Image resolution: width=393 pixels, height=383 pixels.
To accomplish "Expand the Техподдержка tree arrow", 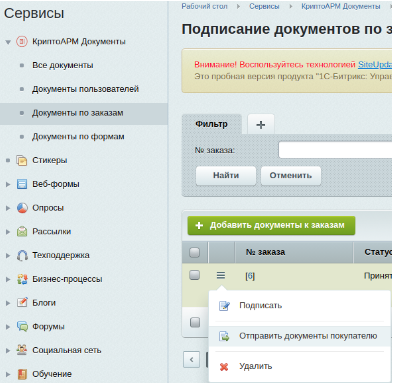I will click(x=8, y=256).
